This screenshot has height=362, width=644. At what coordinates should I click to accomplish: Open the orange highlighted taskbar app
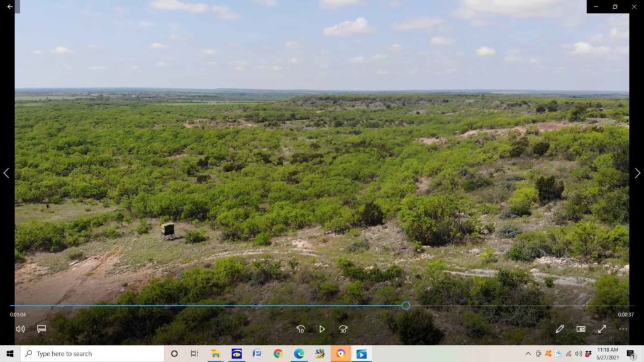click(x=340, y=353)
